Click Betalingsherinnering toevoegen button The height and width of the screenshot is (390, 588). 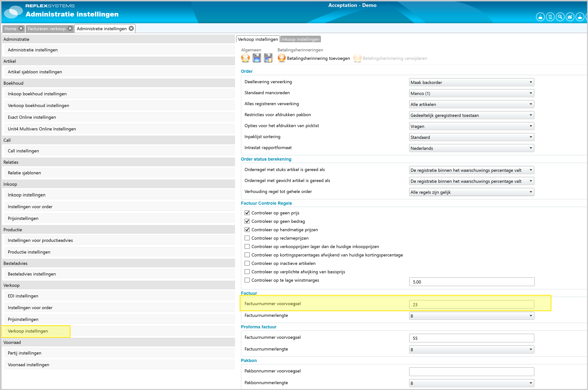point(314,58)
